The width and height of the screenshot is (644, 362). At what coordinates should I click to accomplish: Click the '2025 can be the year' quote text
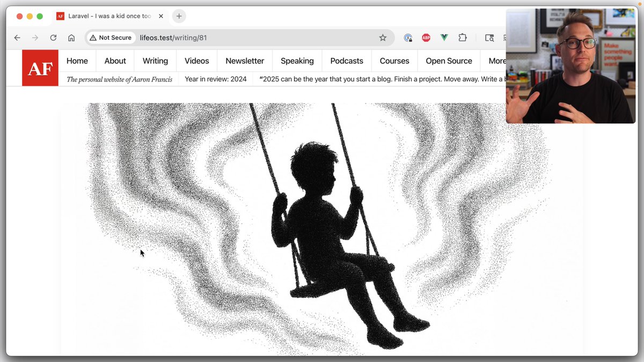click(x=382, y=79)
